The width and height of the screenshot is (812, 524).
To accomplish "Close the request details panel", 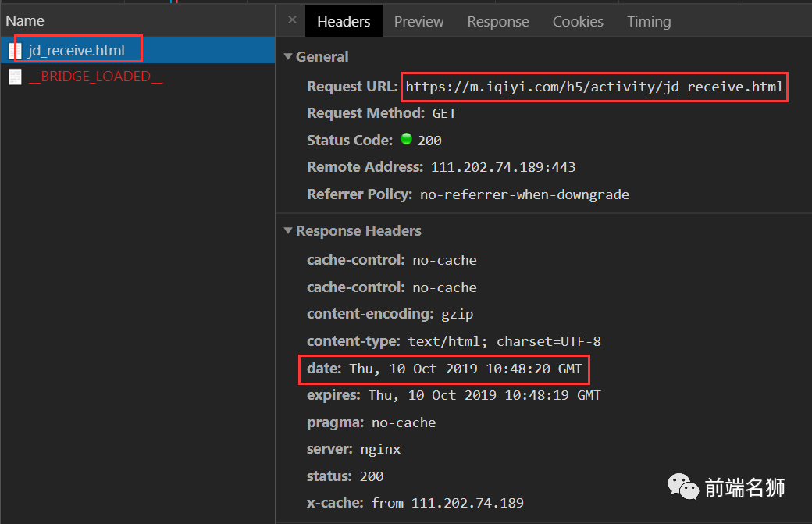I will click(292, 20).
